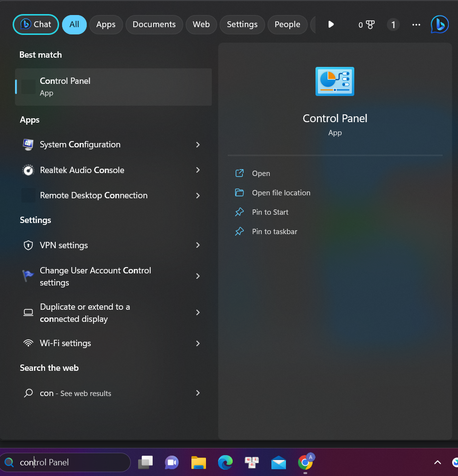The image size is (458, 476).
Task: Click the taskbar search magnifier icon
Action: click(x=9, y=462)
